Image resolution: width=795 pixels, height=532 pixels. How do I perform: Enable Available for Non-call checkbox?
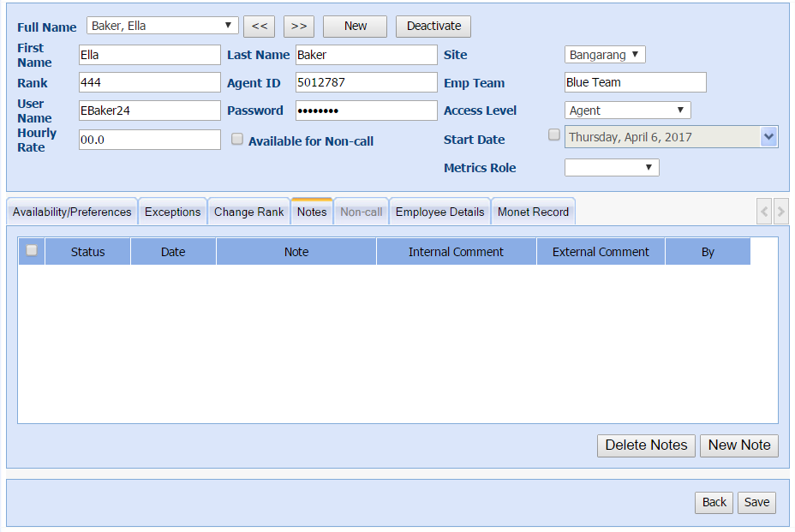(x=237, y=140)
